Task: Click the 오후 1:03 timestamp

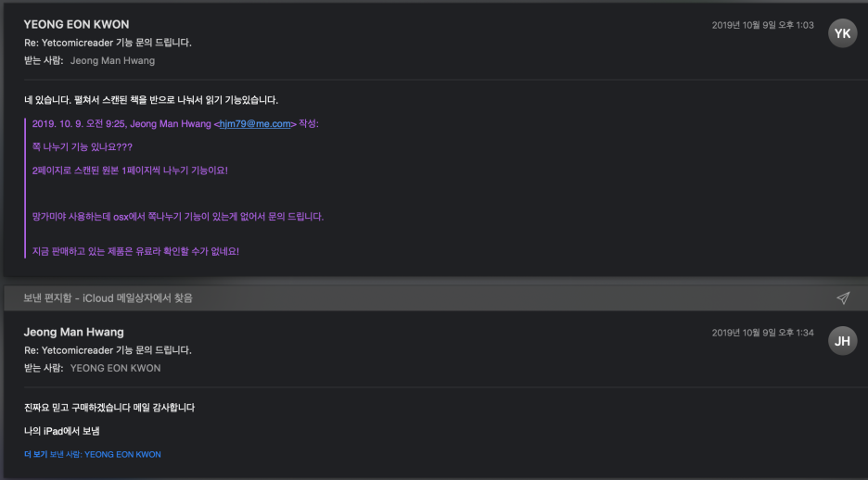Action: [762, 25]
